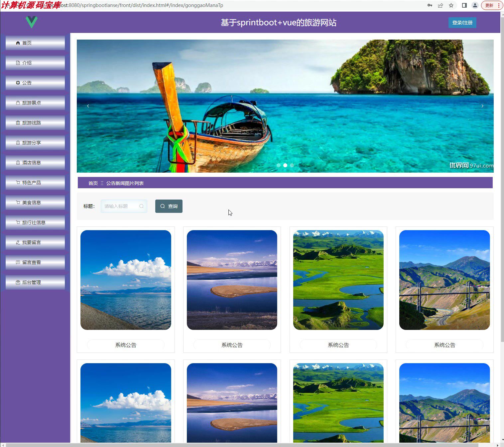Viewport: 504px width, 447px height.
Task: Click the gear icon beside 公告
Action: 18,82
